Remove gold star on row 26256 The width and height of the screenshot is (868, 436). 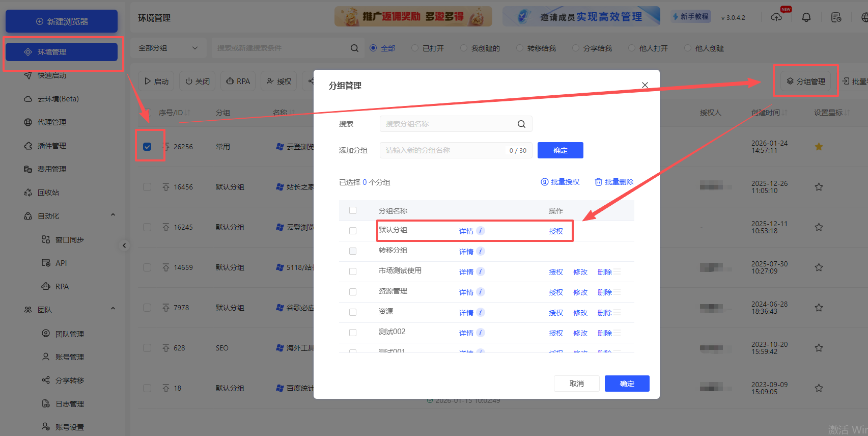click(819, 147)
